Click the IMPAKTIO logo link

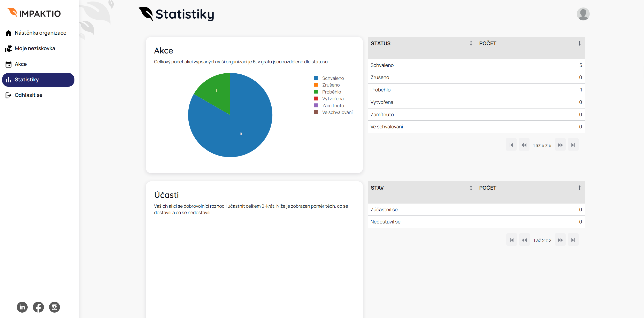[x=34, y=13]
